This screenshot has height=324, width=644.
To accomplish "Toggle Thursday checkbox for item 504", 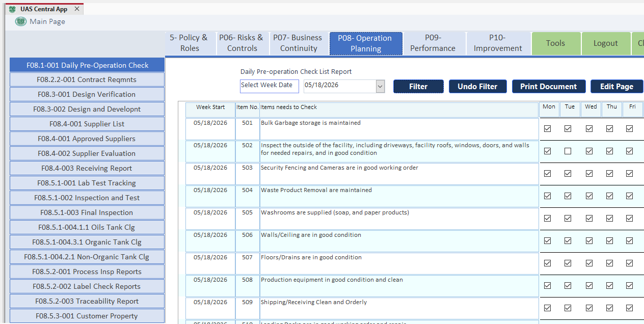I will click(x=609, y=196).
